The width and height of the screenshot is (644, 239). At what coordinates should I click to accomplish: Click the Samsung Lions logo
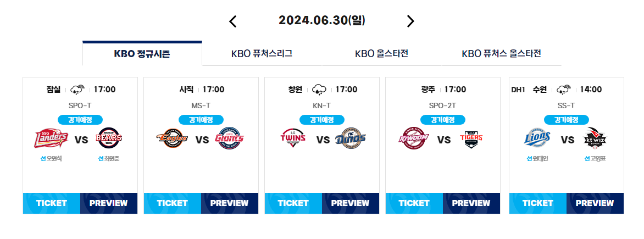[537, 137]
